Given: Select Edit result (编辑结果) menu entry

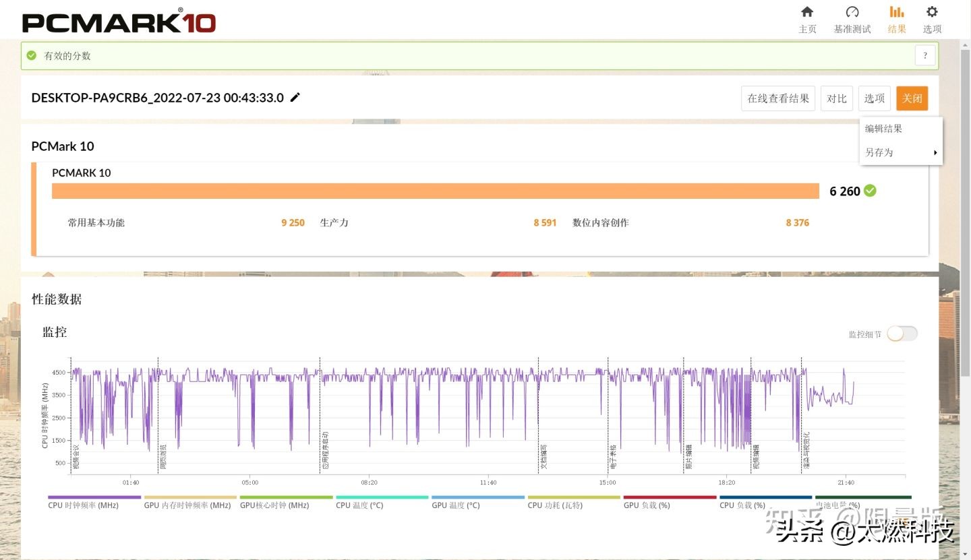Looking at the screenshot, I should pyautogui.click(x=883, y=129).
